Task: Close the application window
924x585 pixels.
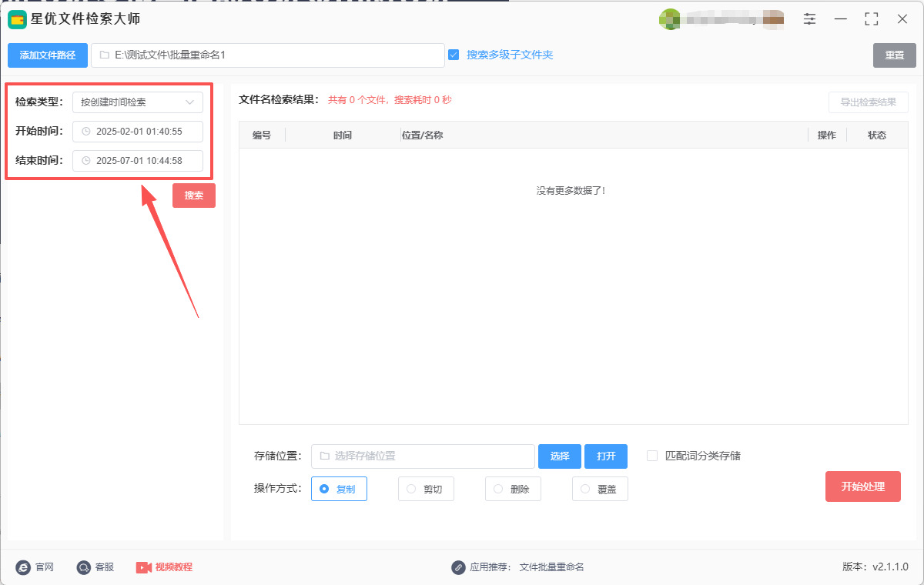Action: [x=902, y=19]
